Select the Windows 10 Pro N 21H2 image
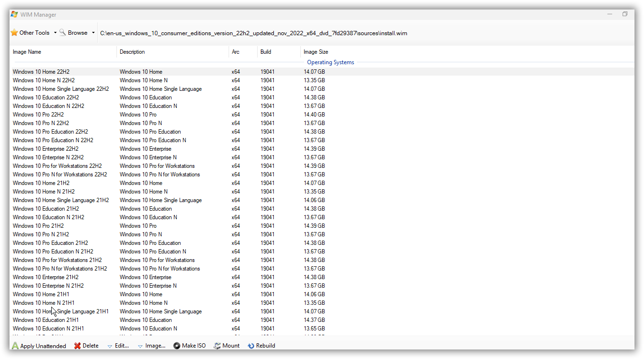 coord(41,234)
